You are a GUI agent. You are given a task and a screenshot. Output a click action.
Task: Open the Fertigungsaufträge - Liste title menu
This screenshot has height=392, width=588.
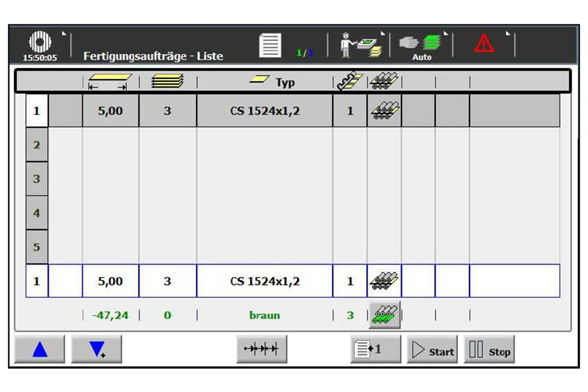[x=153, y=57]
